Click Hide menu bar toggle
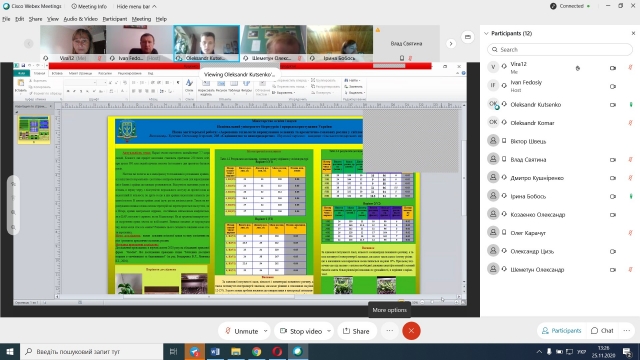Viewport: 640px width, 360px height. [136, 7]
